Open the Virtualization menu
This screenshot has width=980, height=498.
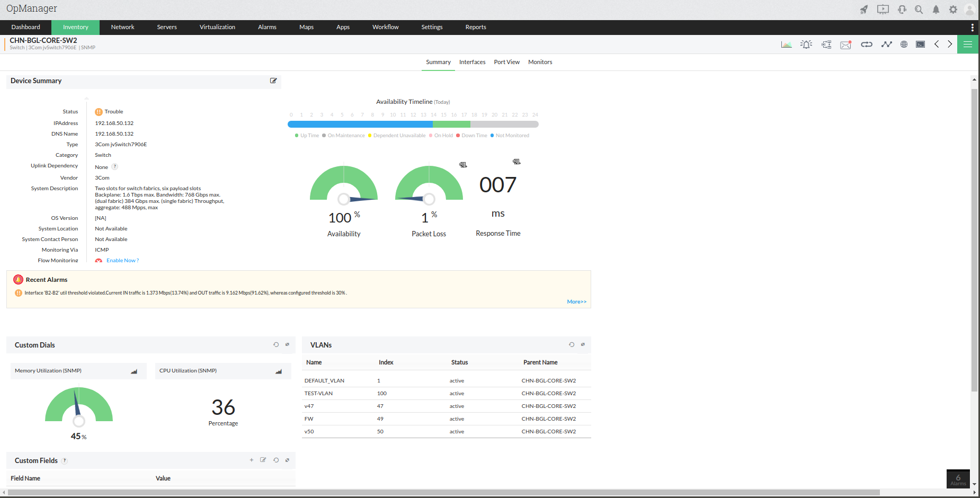click(217, 28)
